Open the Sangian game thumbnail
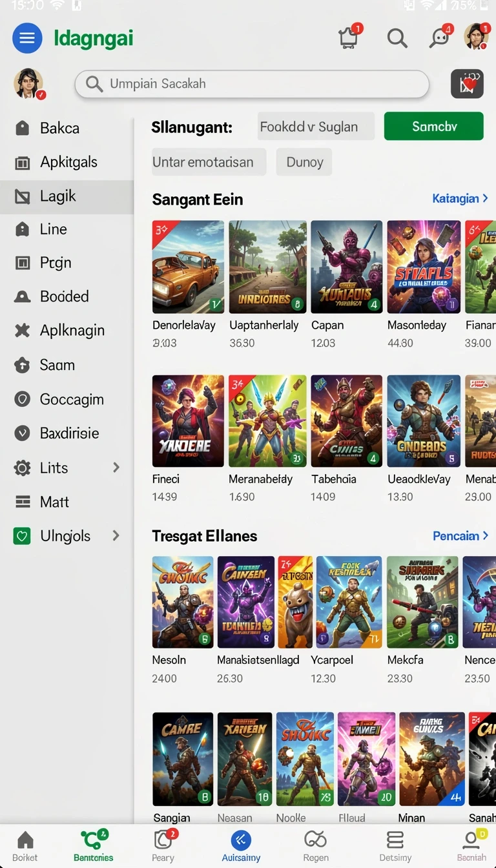Screen dimensions: 496x868 182,759
